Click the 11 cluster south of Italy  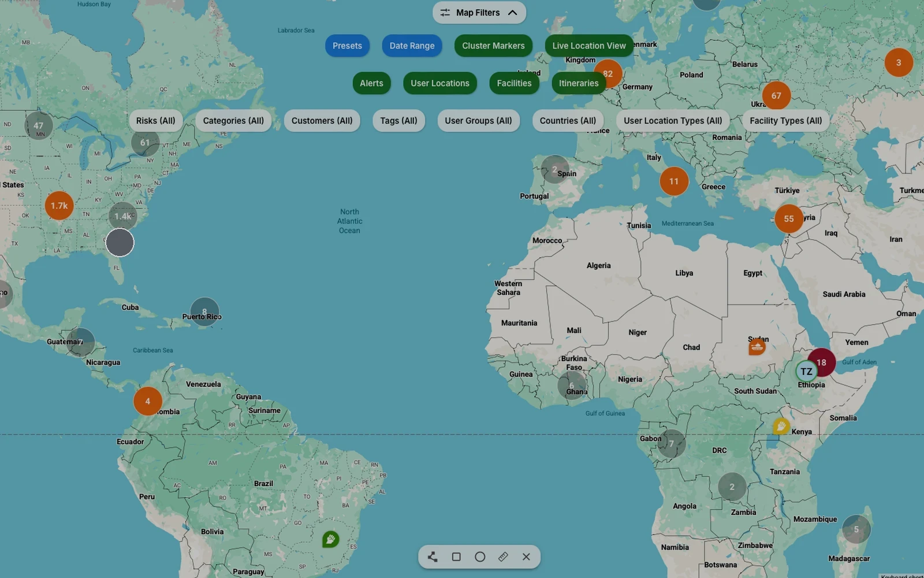pyautogui.click(x=674, y=181)
